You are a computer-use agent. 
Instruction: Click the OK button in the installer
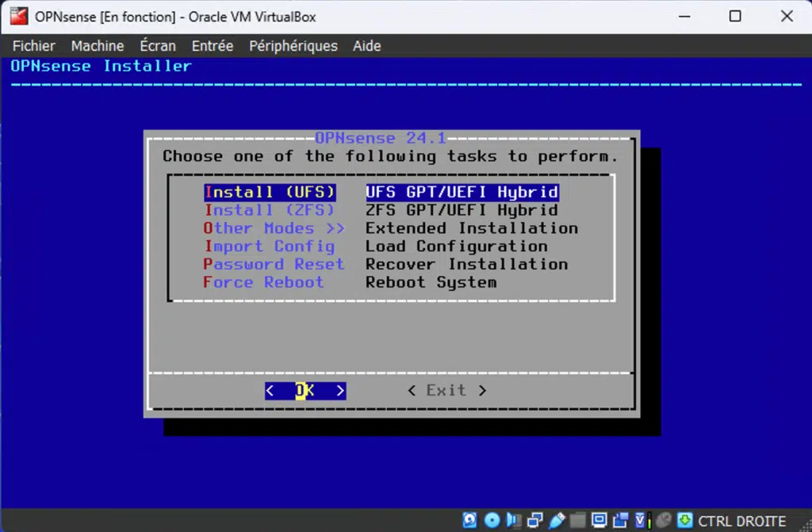pos(305,391)
